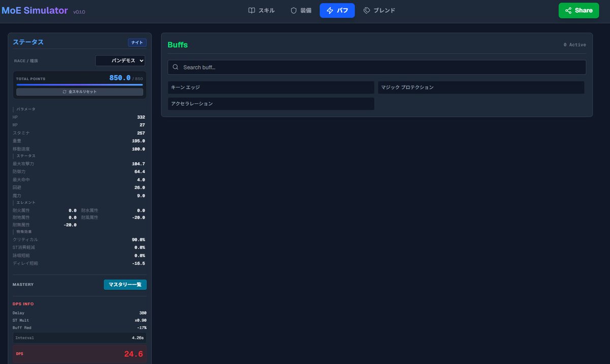Focus the Search buff input field
610x364 pixels.
(377, 67)
